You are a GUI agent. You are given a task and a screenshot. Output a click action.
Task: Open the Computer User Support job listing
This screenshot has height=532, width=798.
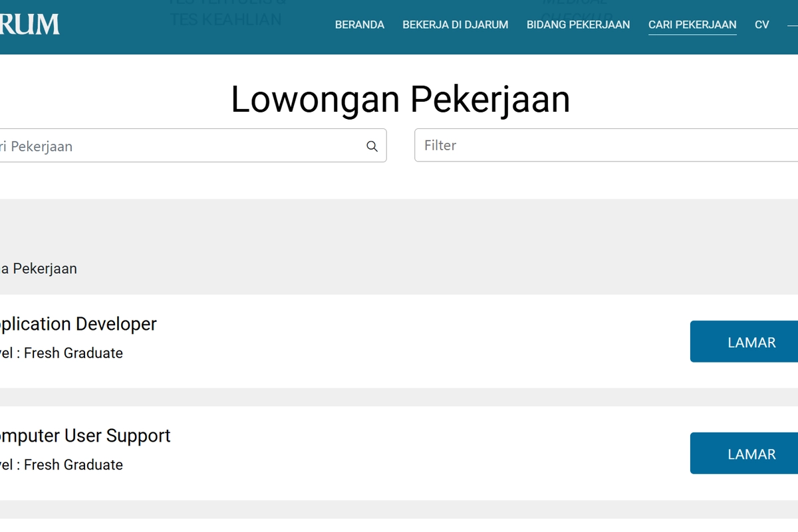(x=85, y=436)
